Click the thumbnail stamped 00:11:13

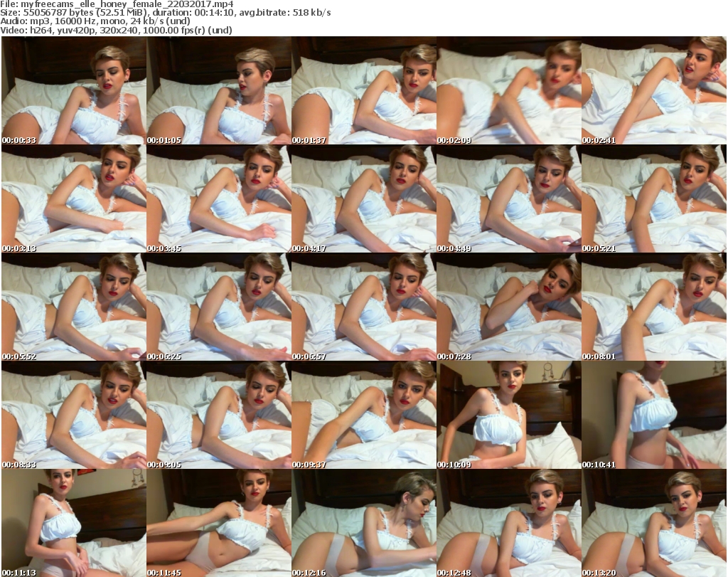click(74, 523)
